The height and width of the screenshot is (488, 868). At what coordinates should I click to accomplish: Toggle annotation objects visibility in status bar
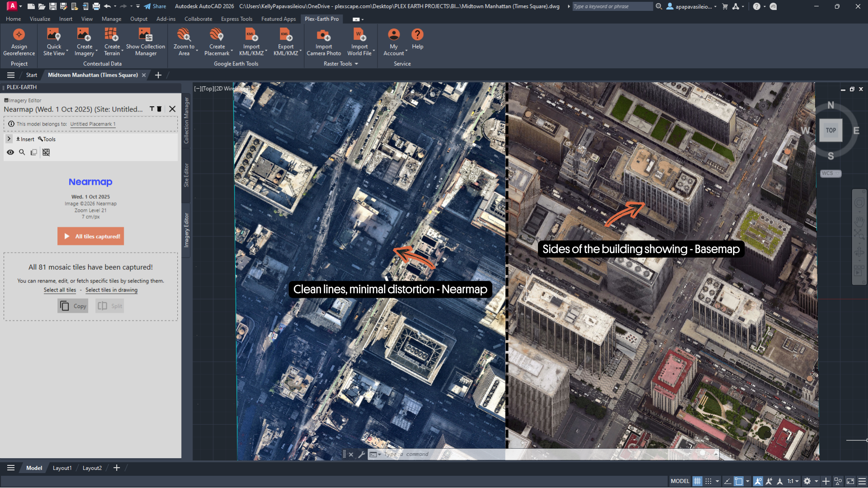pos(758,481)
